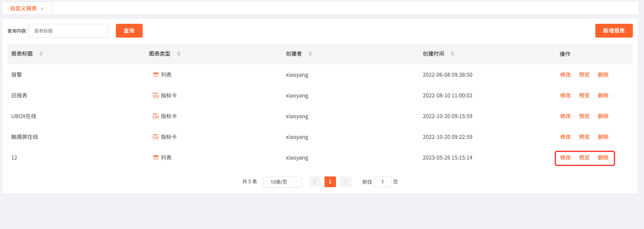Screen dimensions: 644x229
Task: Select page 1 in pagination
Action: [x=330, y=182]
